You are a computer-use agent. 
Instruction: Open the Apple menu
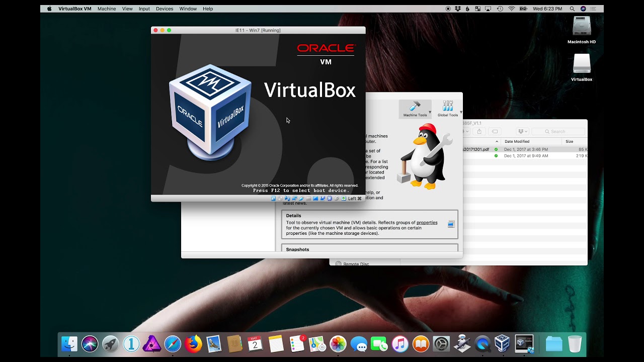[x=49, y=9]
